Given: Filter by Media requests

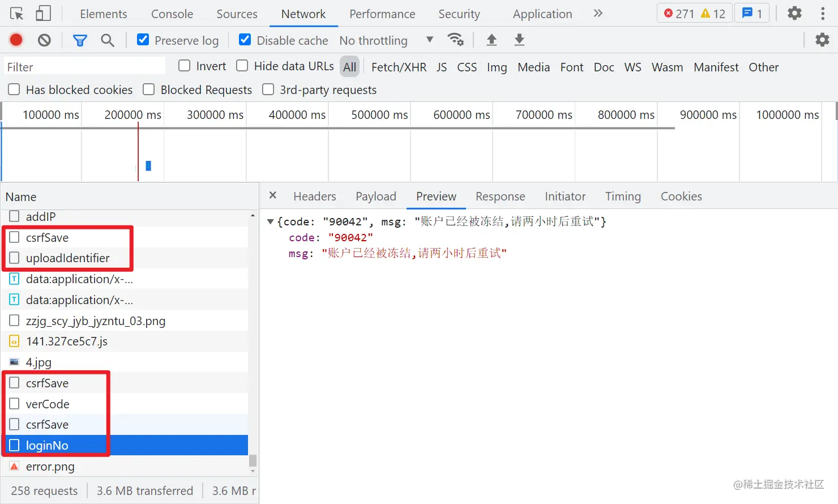Looking at the screenshot, I should click(x=534, y=67).
